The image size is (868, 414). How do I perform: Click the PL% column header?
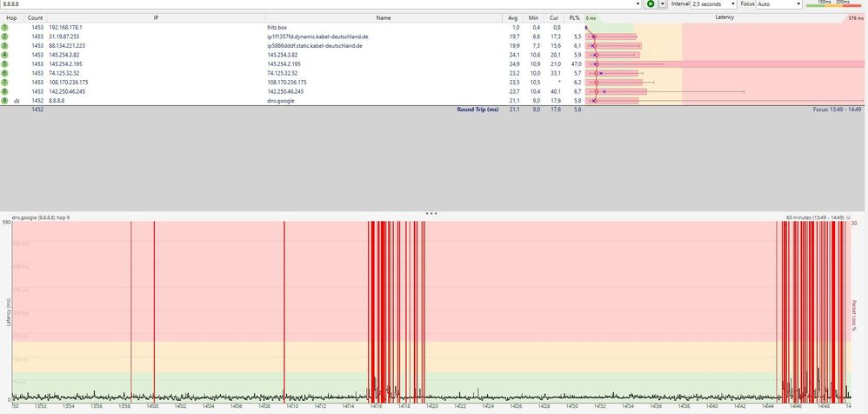point(574,17)
